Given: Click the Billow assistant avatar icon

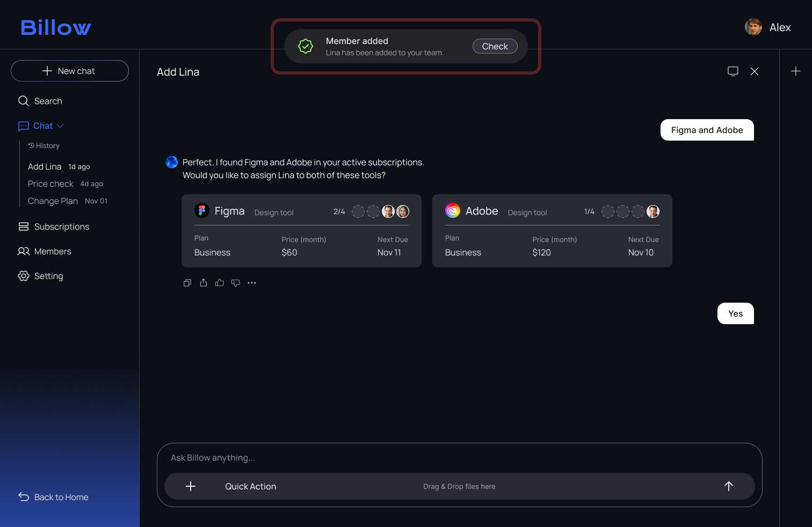Looking at the screenshot, I should coord(172,162).
